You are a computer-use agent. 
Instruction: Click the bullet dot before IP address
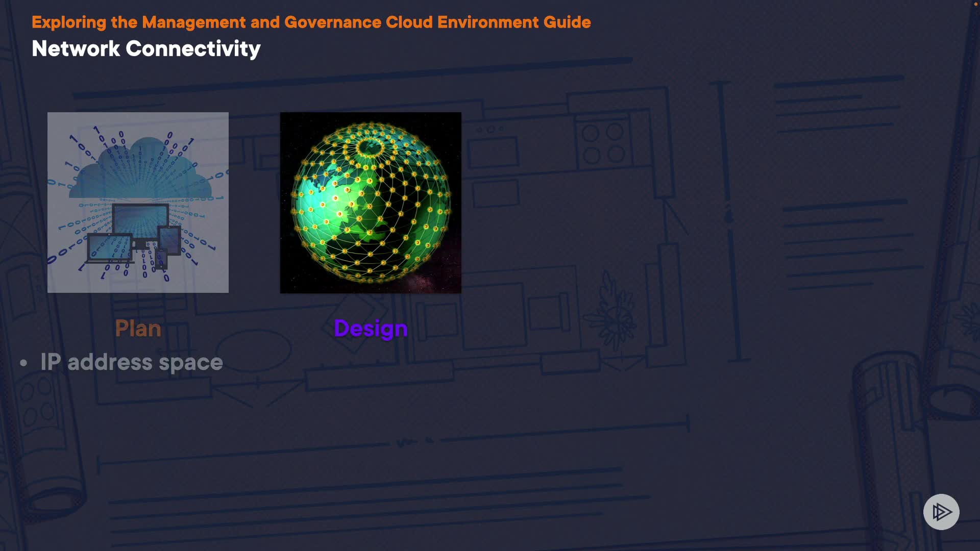pyautogui.click(x=23, y=363)
